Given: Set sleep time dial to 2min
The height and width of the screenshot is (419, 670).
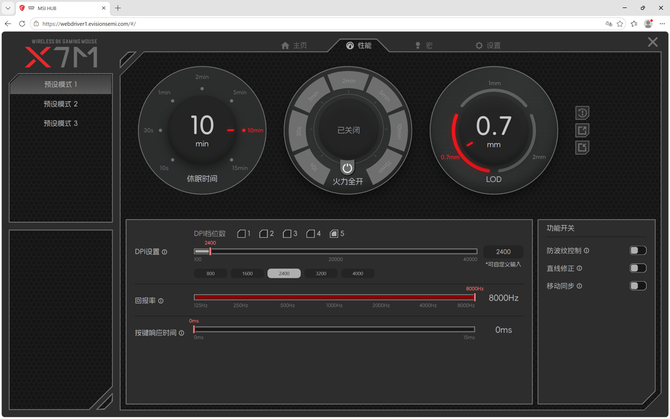Looking at the screenshot, I should click(202, 77).
